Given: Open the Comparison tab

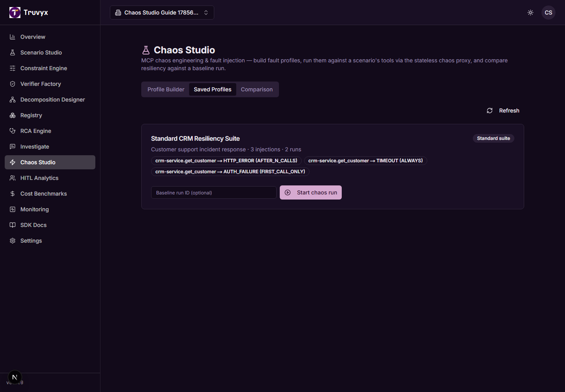Looking at the screenshot, I should coord(257,89).
